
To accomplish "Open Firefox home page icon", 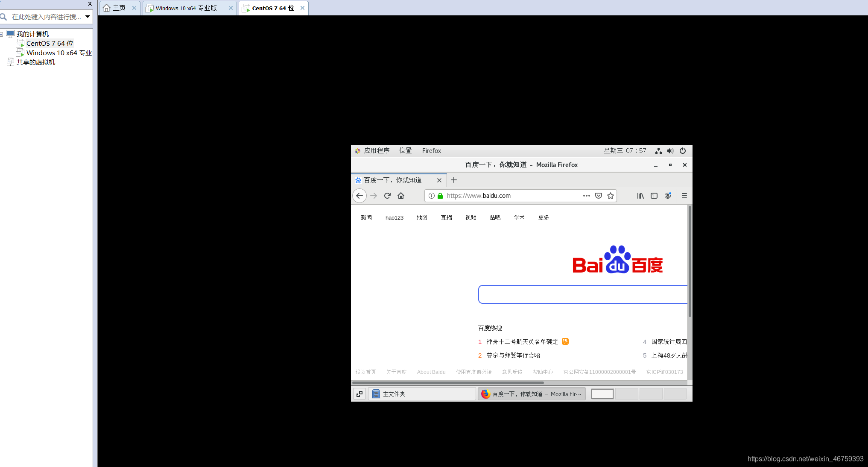I will click(x=401, y=196).
